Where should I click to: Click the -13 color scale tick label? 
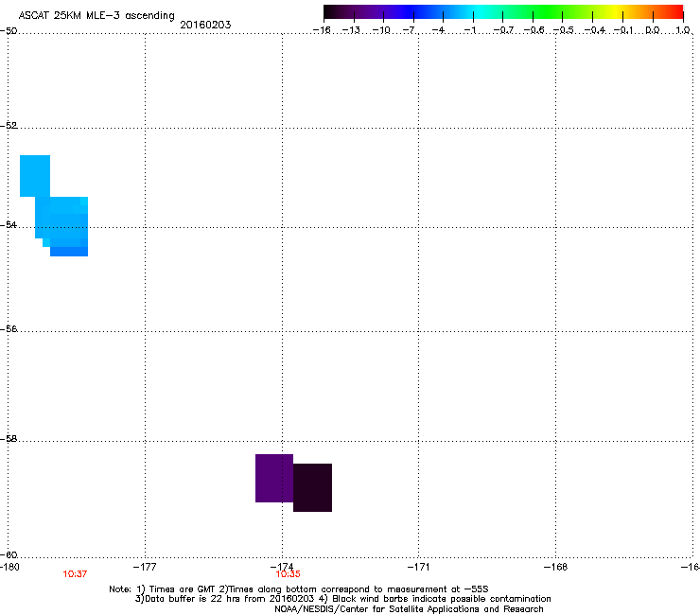point(351,30)
